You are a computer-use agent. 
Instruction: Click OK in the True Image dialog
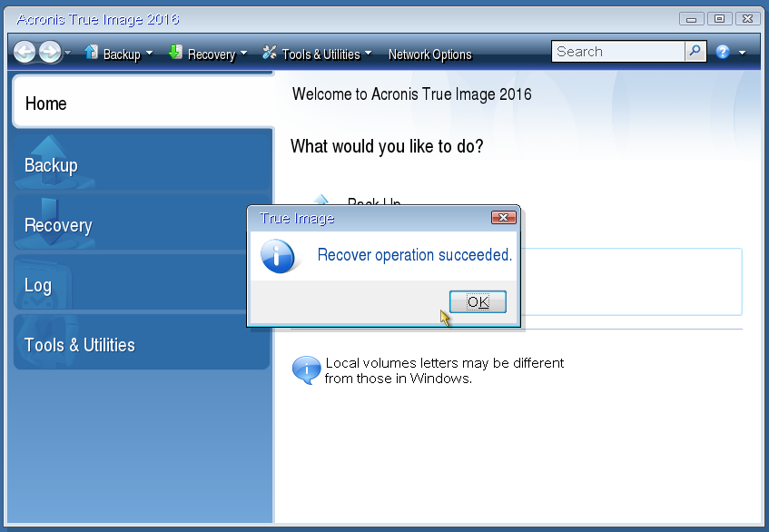[x=478, y=301]
